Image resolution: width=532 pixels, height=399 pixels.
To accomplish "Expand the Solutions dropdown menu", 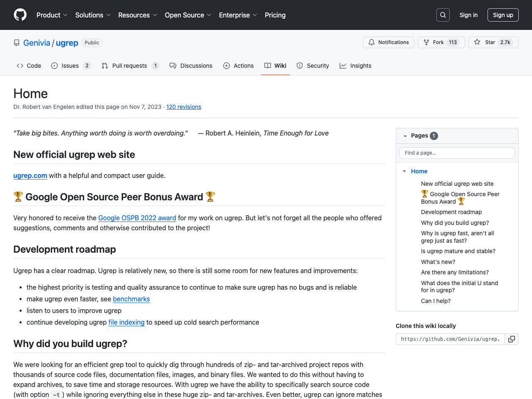I will click(93, 15).
